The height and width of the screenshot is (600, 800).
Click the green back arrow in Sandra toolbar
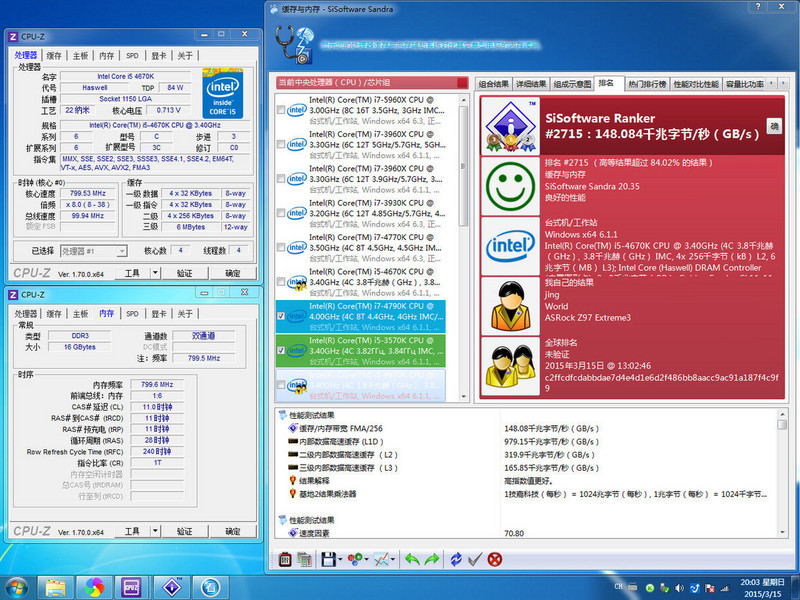coord(411,559)
